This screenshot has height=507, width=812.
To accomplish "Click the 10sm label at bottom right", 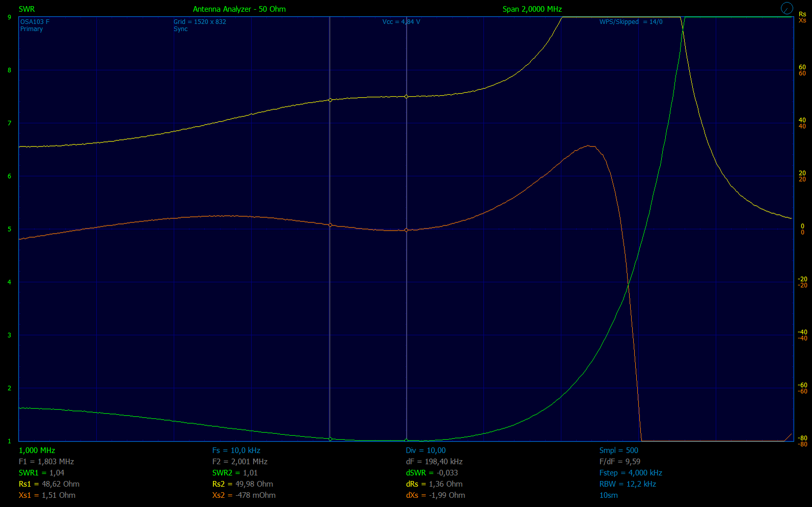I will tap(608, 495).
